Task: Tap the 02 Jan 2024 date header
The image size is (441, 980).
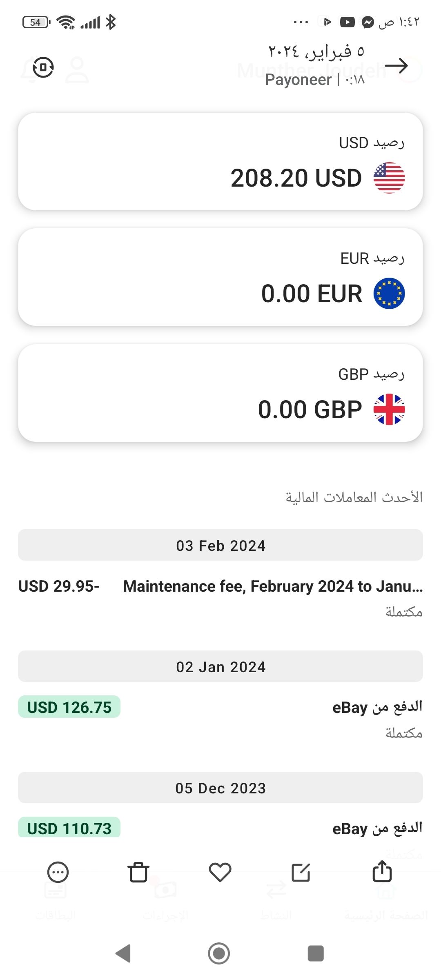Action: (x=220, y=666)
